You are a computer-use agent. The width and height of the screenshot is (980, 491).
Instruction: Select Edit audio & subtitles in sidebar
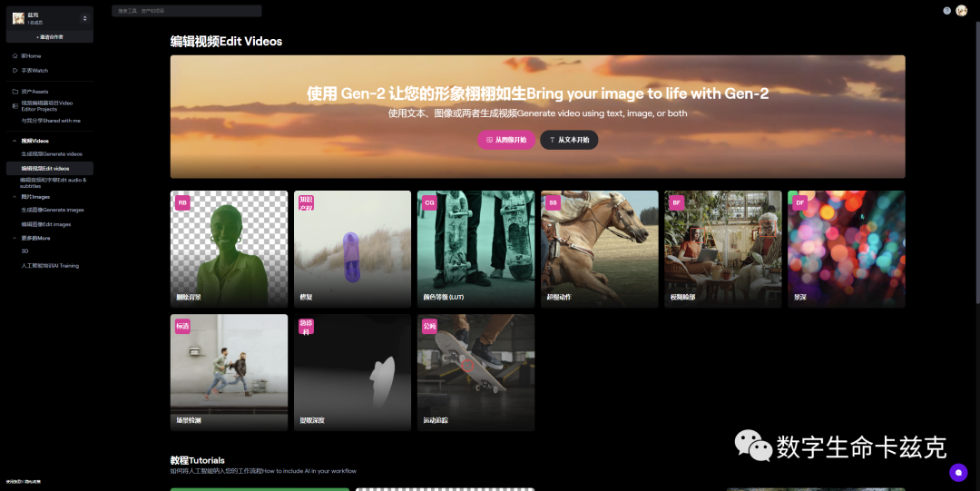pos(53,182)
